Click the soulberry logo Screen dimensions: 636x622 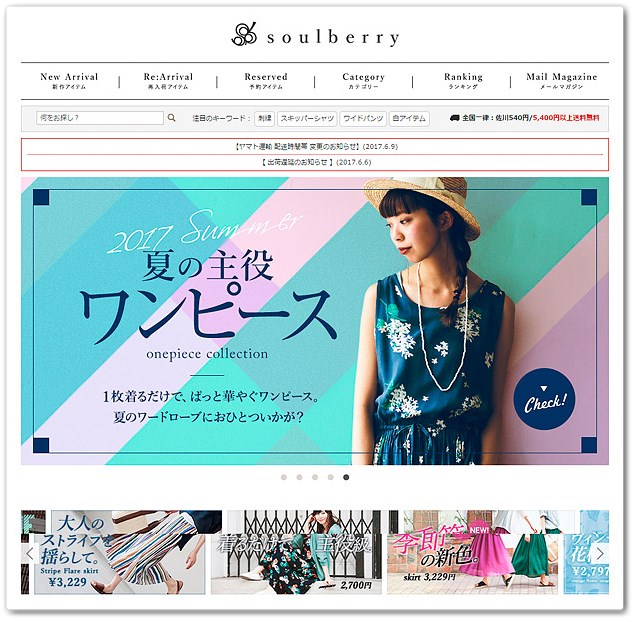[315, 35]
